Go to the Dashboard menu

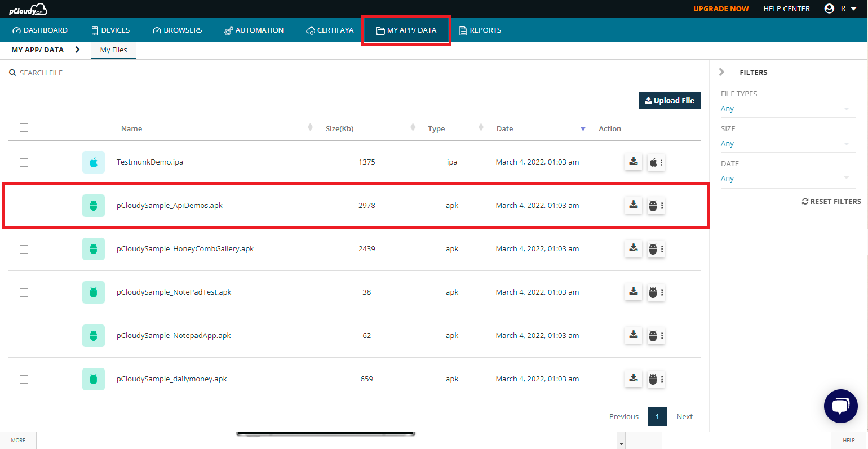tap(40, 30)
